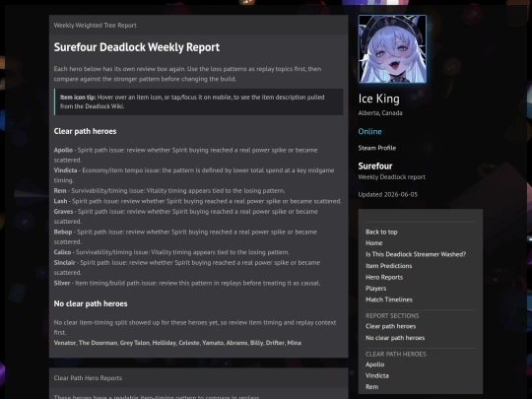Screen dimensions: 532x399
Task: Click the Alberta, Canada location text
Action: pos(380,113)
